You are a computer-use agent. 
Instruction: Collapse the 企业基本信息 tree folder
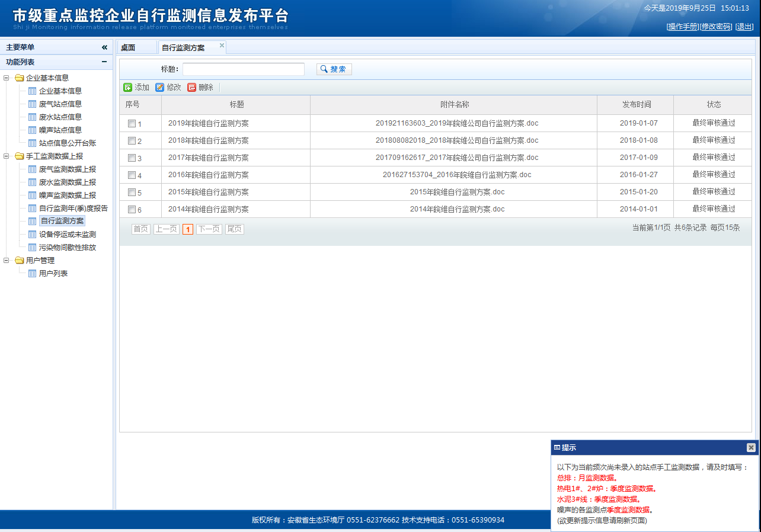tap(7, 78)
